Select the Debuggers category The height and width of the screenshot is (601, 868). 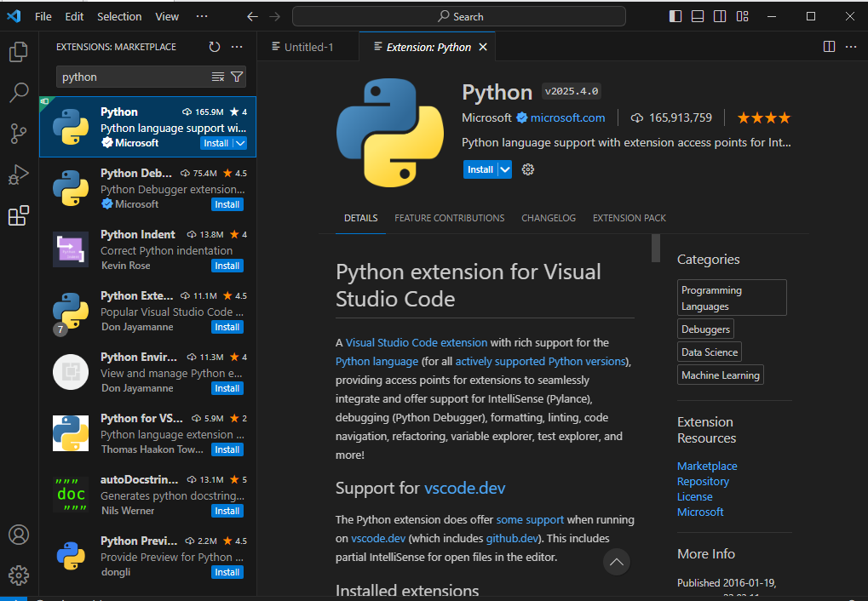click(706, 329)
